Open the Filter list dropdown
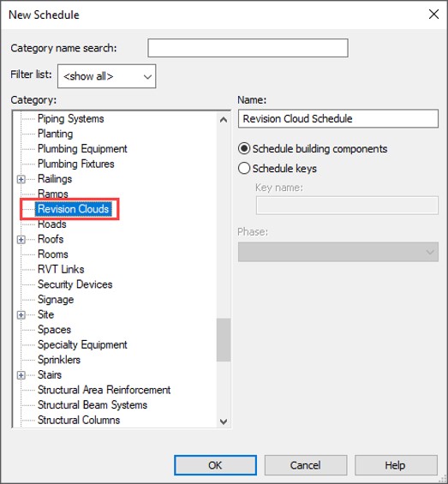 point(106,76)
